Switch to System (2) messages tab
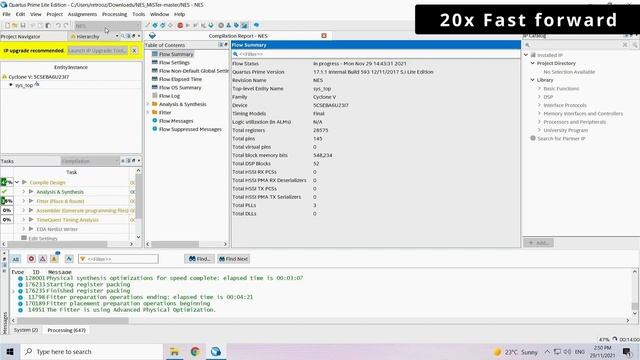This screenshot has height=360, width=640. point(25,330)
